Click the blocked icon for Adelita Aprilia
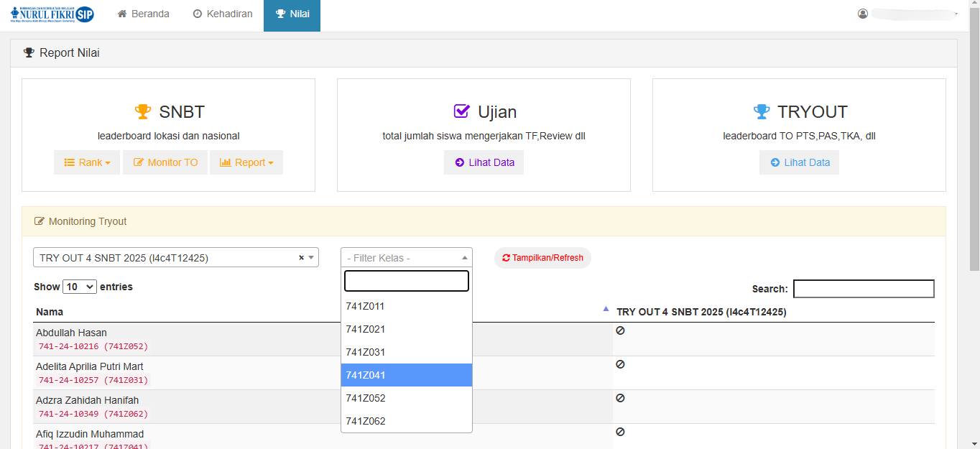This screenshot has width=980, height=449. click(620, 364)
